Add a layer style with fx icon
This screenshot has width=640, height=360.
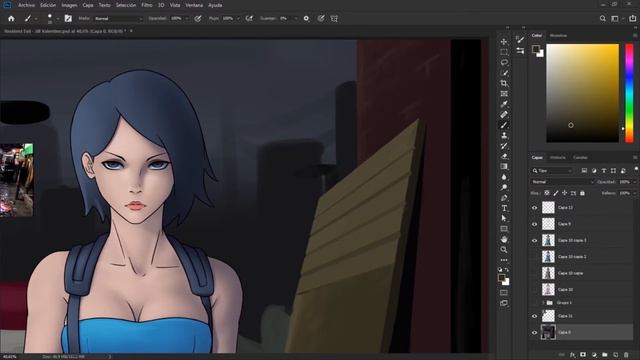pos(572,355)
